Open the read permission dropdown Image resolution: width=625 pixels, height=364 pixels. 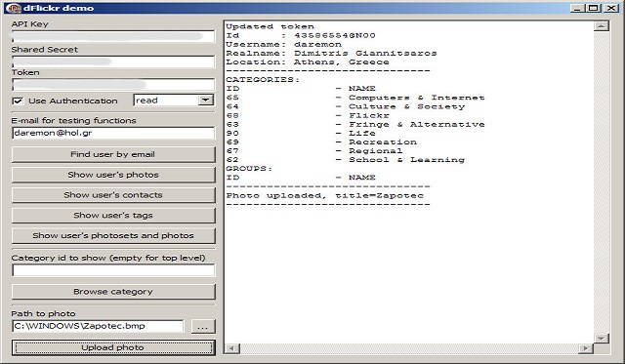coord(206,100)
